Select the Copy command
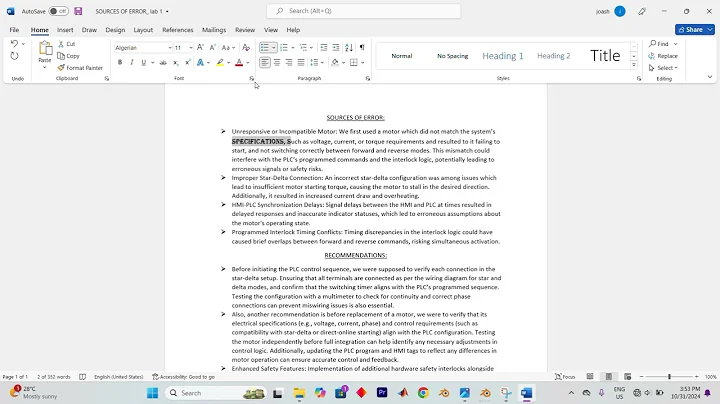 (x=68, y=56)
